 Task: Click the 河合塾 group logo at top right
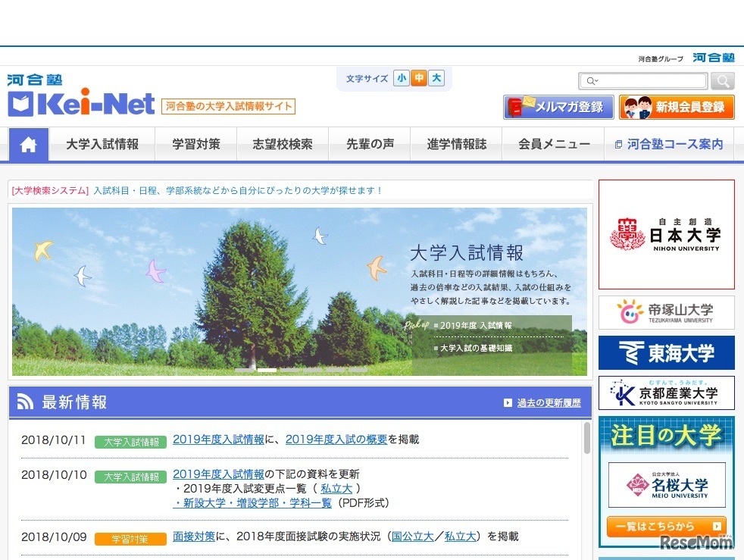point(713,58)
